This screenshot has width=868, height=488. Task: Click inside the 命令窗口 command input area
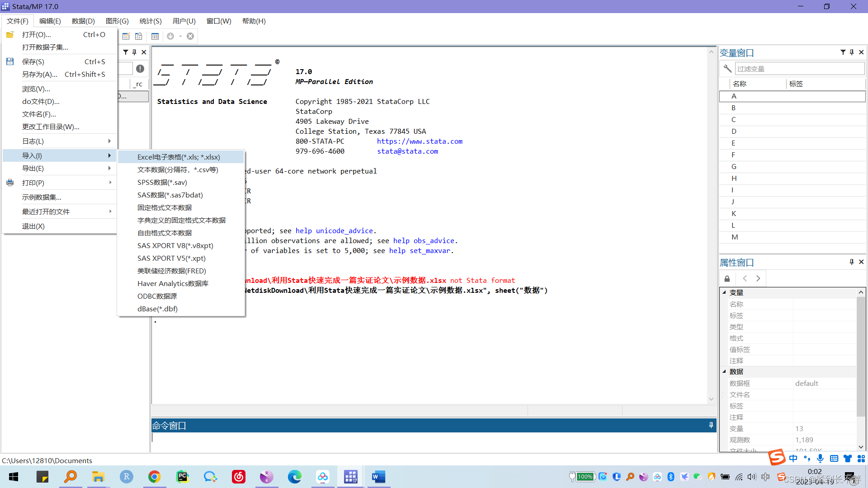(x=434, y=442)
